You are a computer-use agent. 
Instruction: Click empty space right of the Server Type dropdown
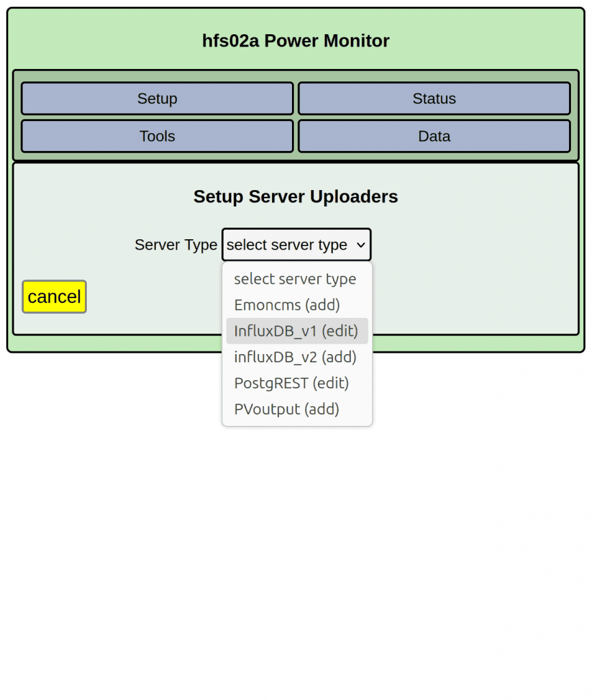[472, 245]
